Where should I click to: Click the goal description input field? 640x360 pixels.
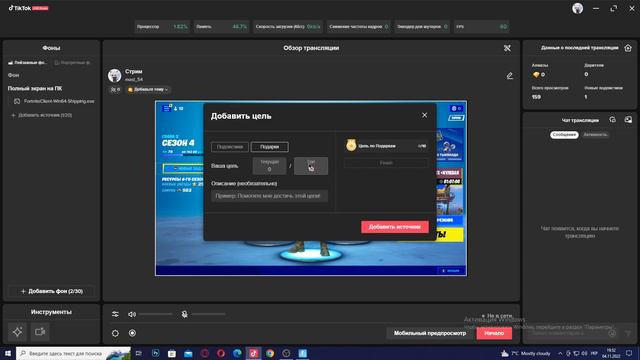coord(269,196)
